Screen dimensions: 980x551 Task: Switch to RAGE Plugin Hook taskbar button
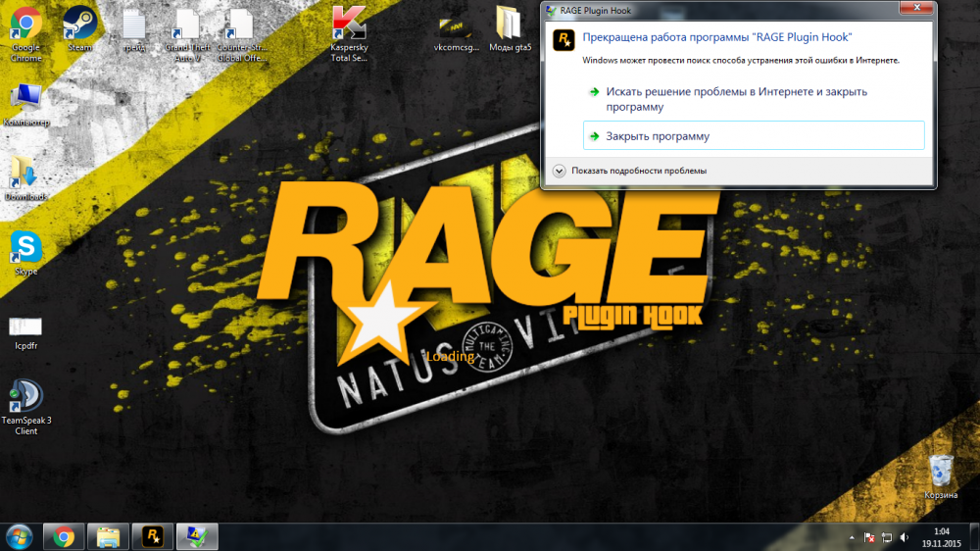coord(153,536)
